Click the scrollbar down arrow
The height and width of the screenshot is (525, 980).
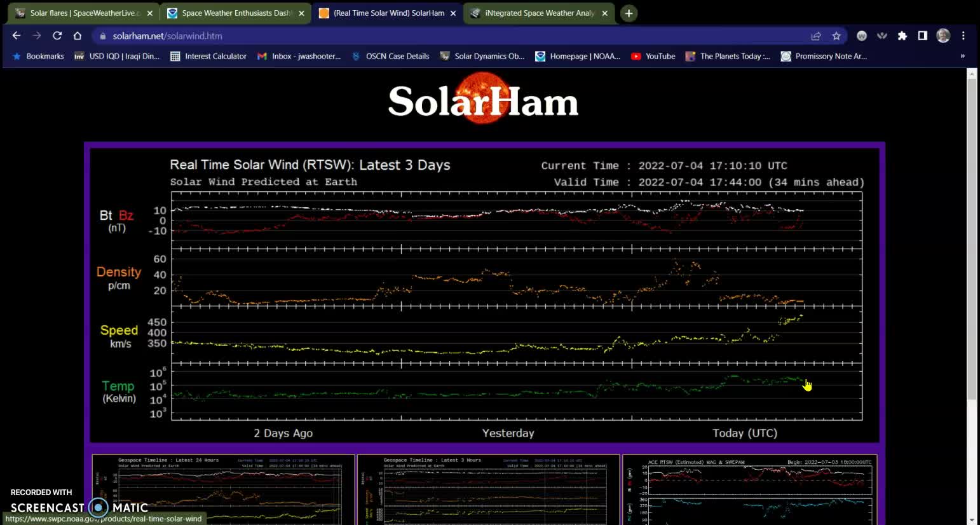click(972, 520)
